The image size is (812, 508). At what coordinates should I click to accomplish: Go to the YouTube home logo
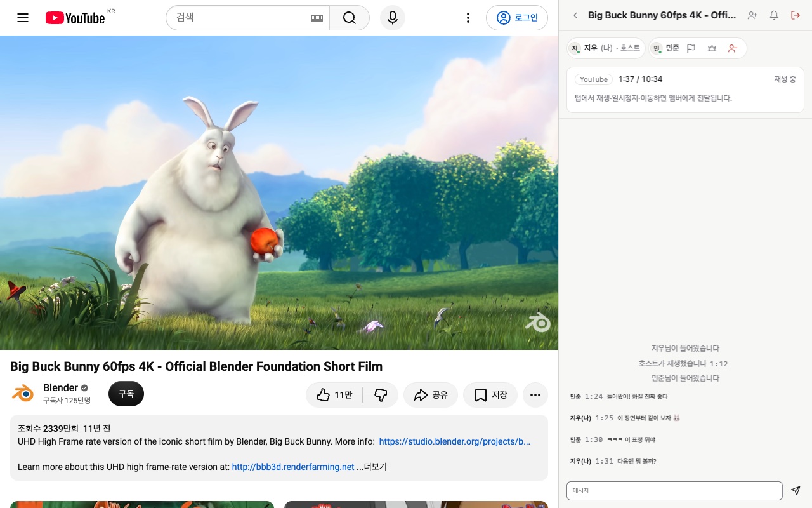(75, 18)
